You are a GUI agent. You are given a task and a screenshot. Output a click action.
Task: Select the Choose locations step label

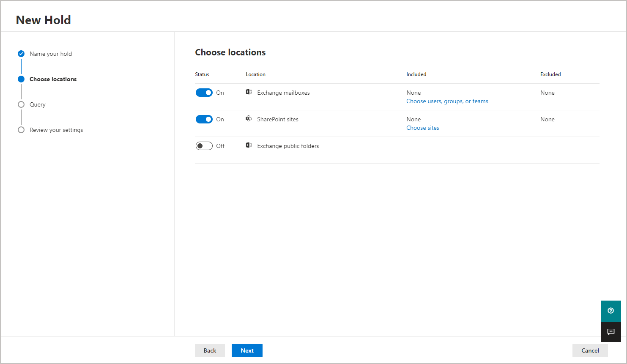(x=53, y=79)
